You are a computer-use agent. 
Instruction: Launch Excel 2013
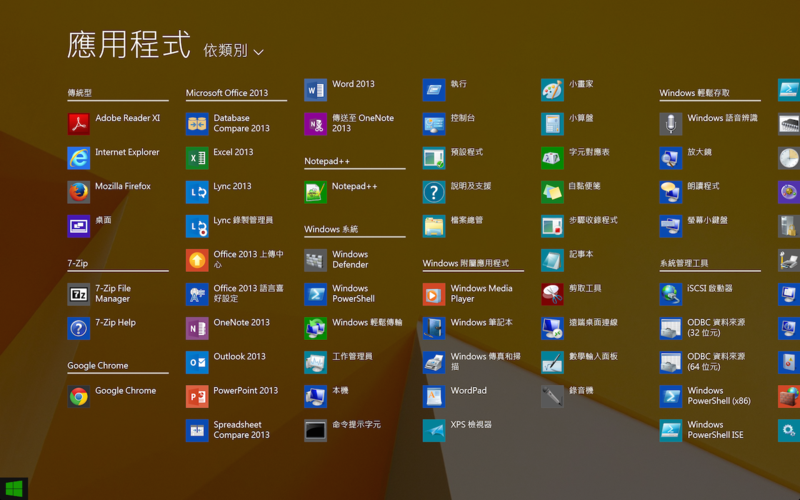(197, 158)
